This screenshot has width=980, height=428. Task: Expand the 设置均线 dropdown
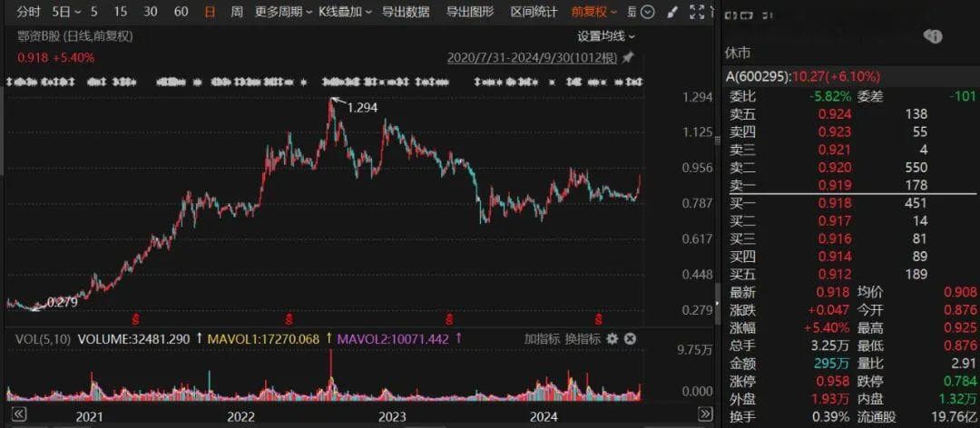(x=605, y=36)
